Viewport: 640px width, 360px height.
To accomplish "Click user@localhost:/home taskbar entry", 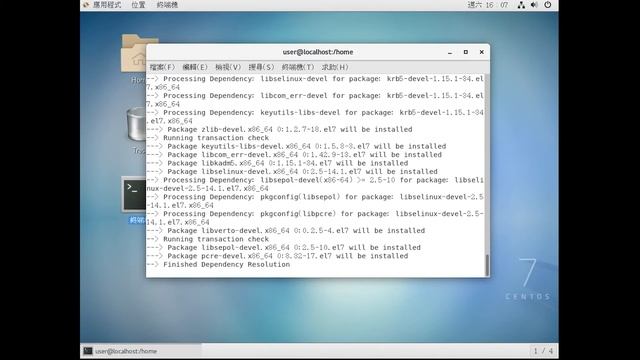I will [x=141, y=351].
